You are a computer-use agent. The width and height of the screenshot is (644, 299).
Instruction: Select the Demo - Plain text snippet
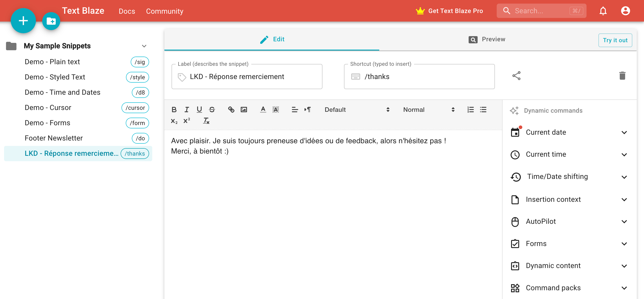78,62
